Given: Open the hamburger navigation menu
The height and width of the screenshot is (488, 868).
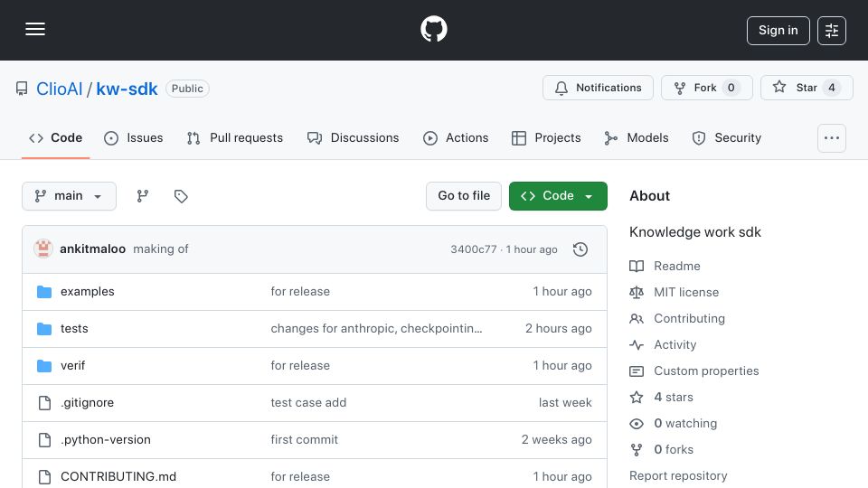Looking at the screenshot, I should (35, 29).
